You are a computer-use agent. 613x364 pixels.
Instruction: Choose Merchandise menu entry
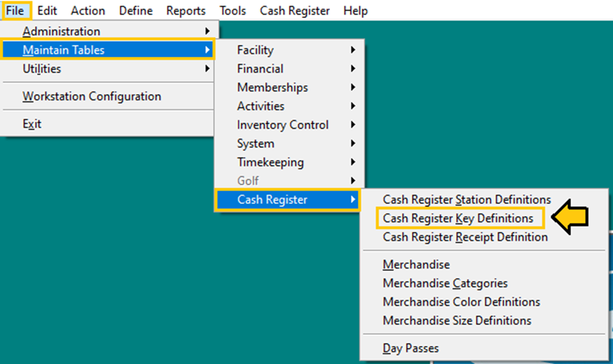[416, 265]
